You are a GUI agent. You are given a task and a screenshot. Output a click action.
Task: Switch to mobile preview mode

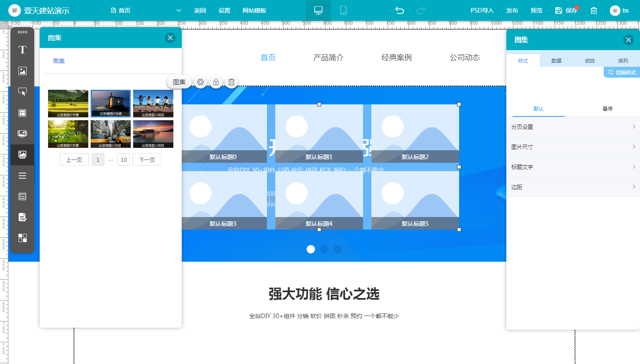pos(343,10)
